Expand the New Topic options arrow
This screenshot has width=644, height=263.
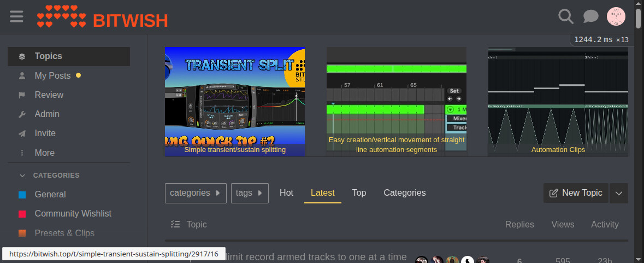coord(618,193)
